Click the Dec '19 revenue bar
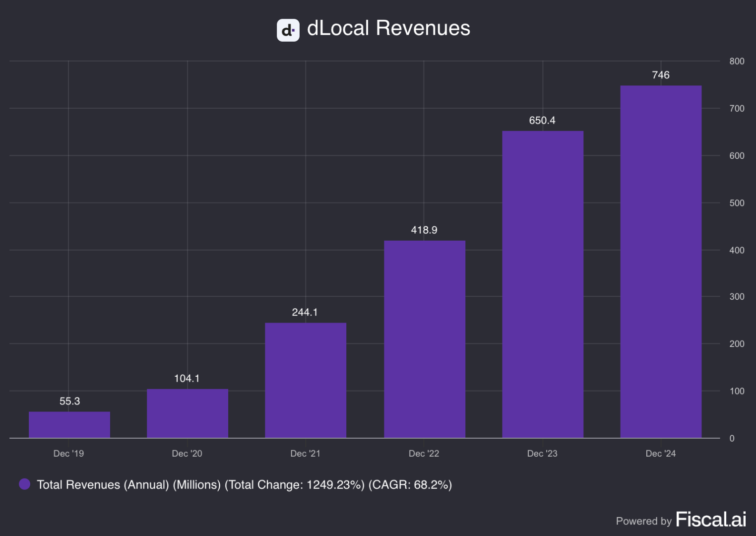This screenshot has height=536, width=756. click(69, 425)
